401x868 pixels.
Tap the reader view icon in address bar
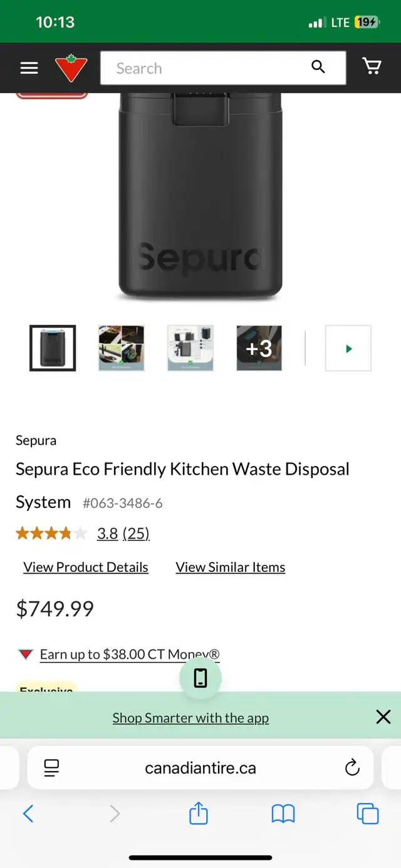pos(51,768)
